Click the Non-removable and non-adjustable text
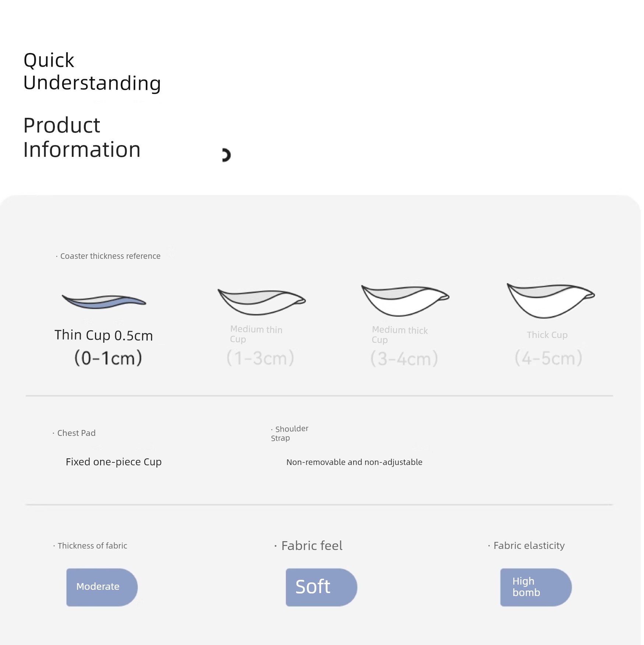Screen dimensions: 644x645 (x=354, y=462)
